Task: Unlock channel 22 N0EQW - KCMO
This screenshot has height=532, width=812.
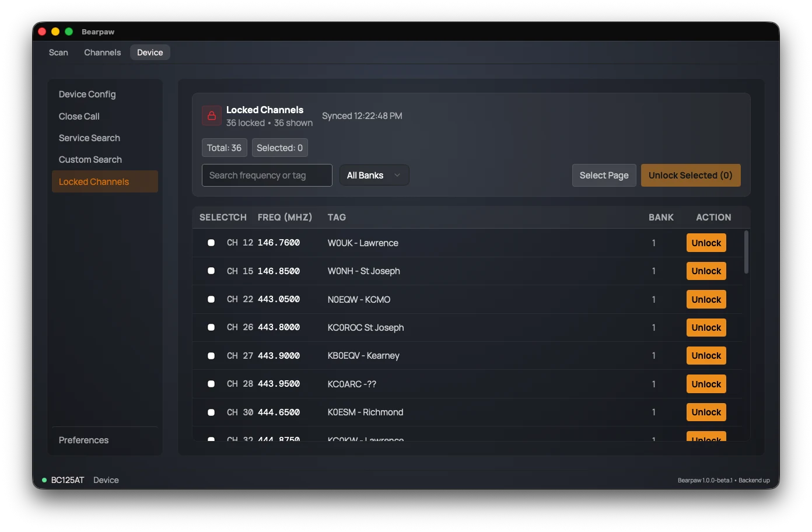Action: 706,299
